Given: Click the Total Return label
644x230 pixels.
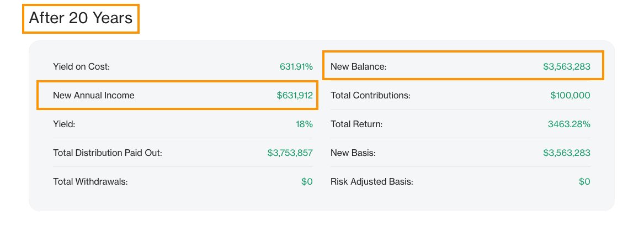Looking at the screenshot, I should tap(356, 124).
